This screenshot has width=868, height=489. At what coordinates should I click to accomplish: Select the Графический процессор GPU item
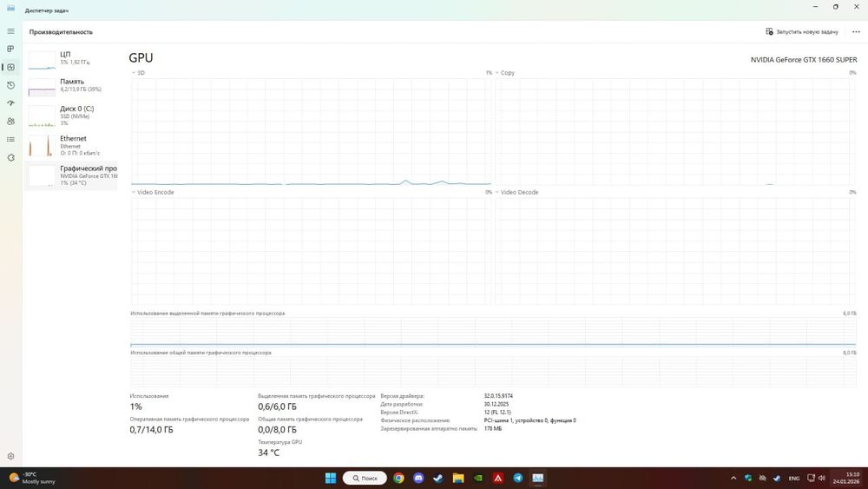tap(71, 175)
